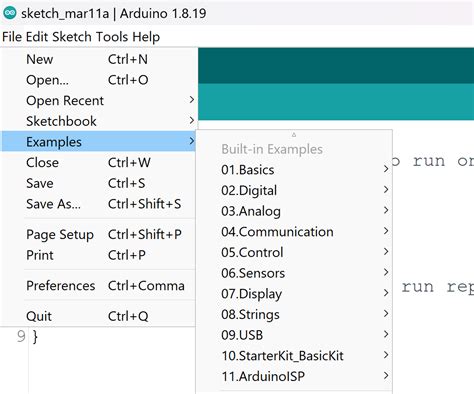Viewport: 474px width, 394px height.
Task: Select the Open... menu entry
Action: (x=98, y=80)
